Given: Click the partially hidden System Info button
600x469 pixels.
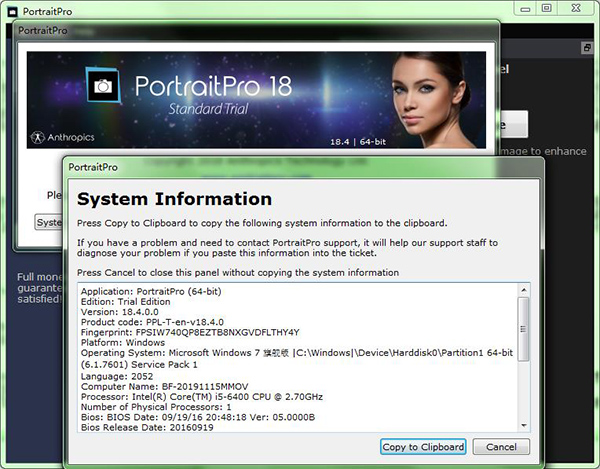Looking at the screenshot, I should click(49, 222).
